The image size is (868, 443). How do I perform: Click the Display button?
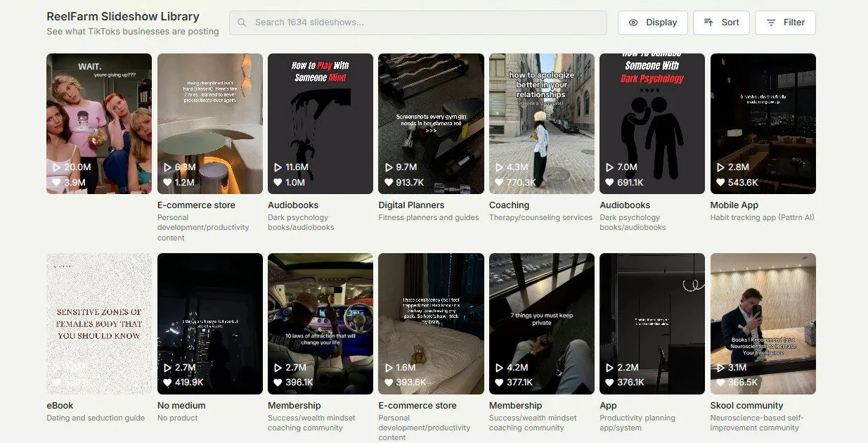[x=652, y=23]
